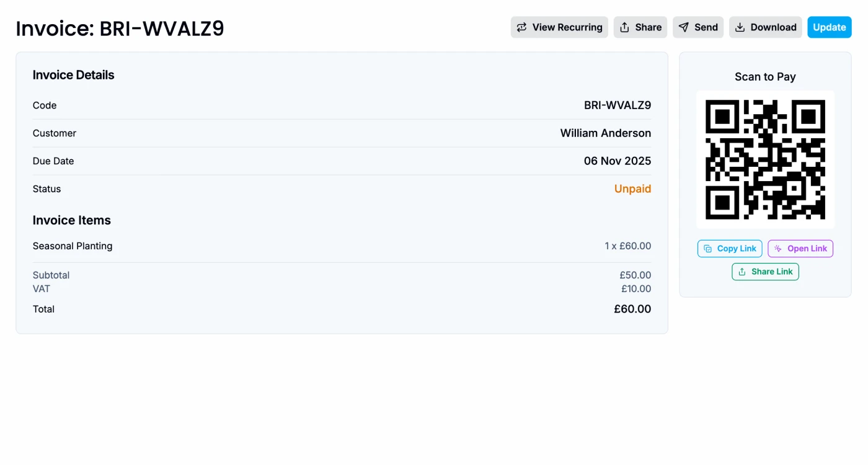Click the paper plane icon on Send
This screenshot has width=868, height=465.
pos(683,27)
